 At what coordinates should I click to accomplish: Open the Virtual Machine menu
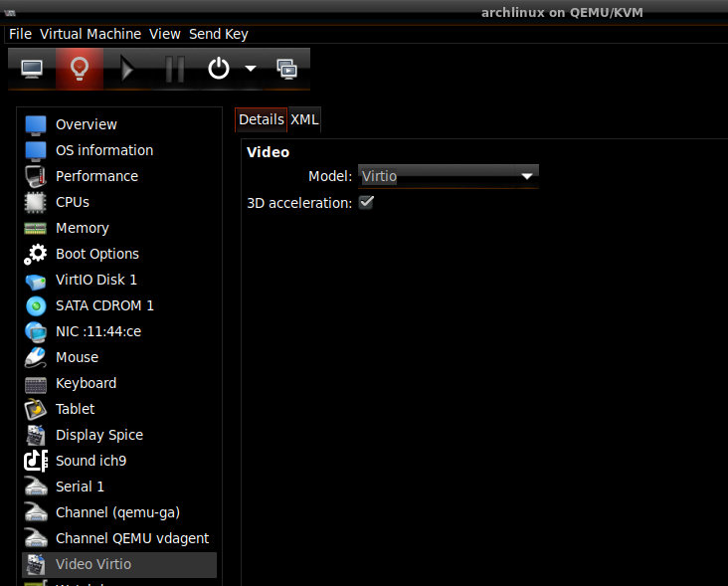pos(91,34)
